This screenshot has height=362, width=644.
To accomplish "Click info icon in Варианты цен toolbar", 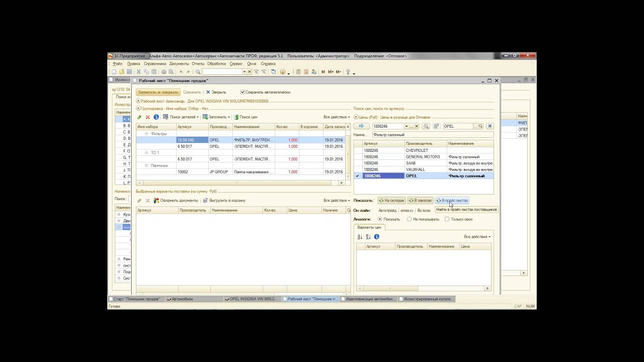I will pos(376,237).
